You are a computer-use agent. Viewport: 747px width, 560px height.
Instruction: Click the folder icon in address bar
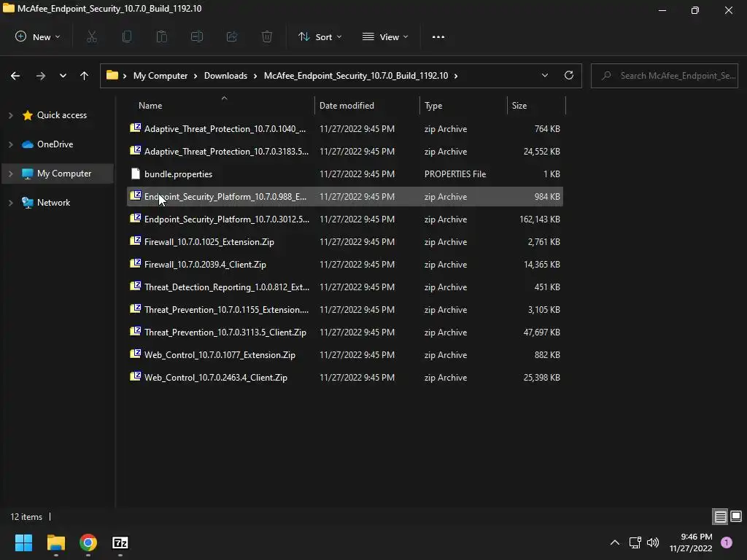coord(112,75)
